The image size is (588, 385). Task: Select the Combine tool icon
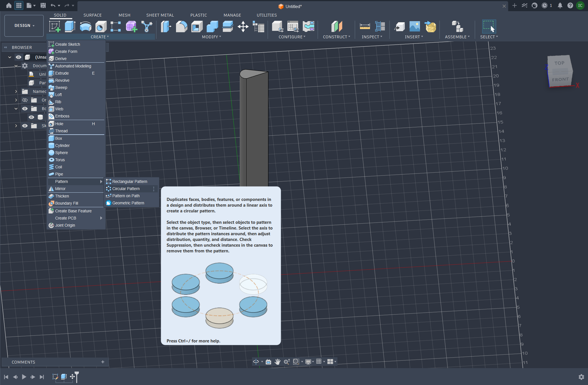pyautogui.click(x=212, y=26)
